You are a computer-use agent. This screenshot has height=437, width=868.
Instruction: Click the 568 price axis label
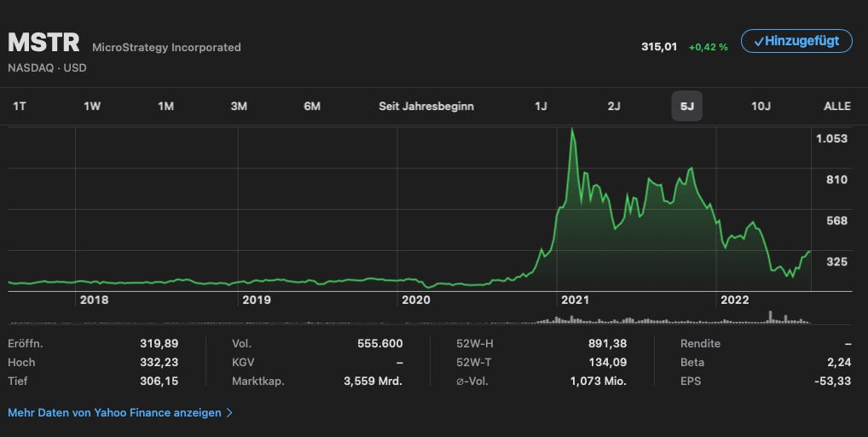pos(837,220)
